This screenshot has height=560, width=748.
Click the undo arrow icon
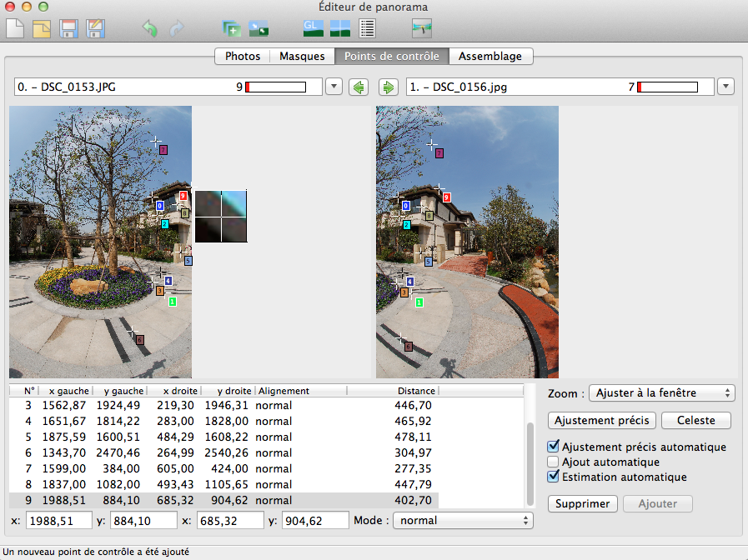click(x=150, y=29)
